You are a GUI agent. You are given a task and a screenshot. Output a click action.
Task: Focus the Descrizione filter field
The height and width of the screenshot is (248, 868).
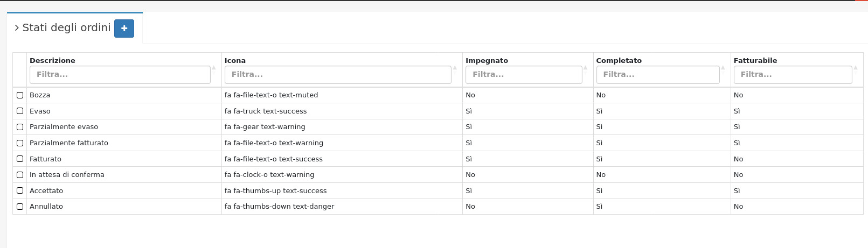coord(120,75)
